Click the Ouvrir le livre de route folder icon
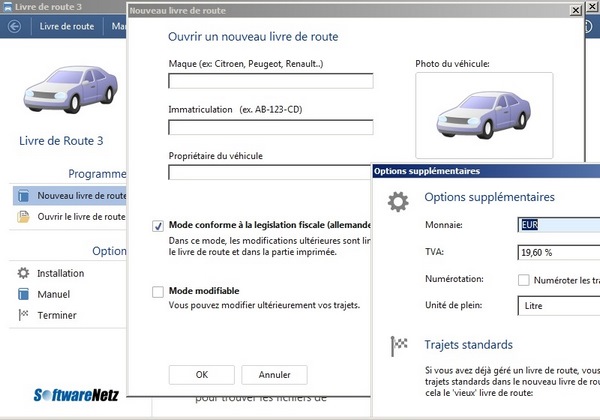Image resolution: width=600 pixels, height=420 pixels. (x=23, y=217)
